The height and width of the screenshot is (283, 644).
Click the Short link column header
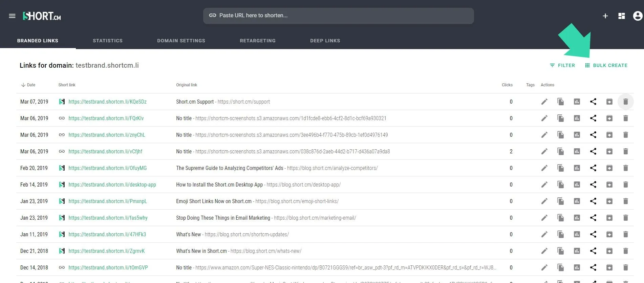coord(67,85)
